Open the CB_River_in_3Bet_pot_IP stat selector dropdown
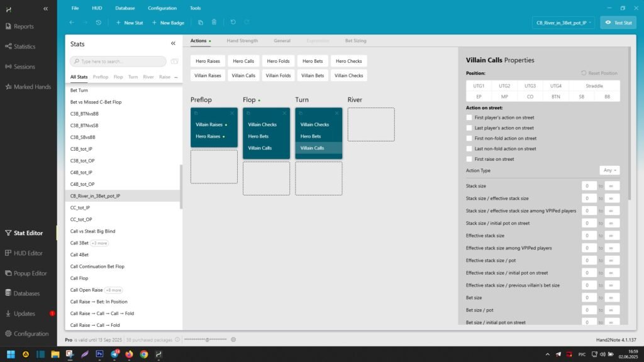The image size is (644, 362). (563, 23)
